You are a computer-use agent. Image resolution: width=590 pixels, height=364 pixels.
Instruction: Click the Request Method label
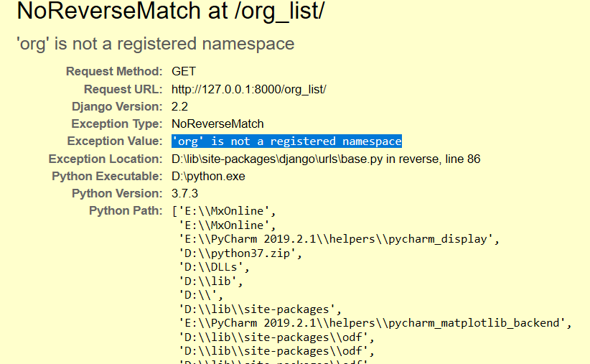[114, 72]
